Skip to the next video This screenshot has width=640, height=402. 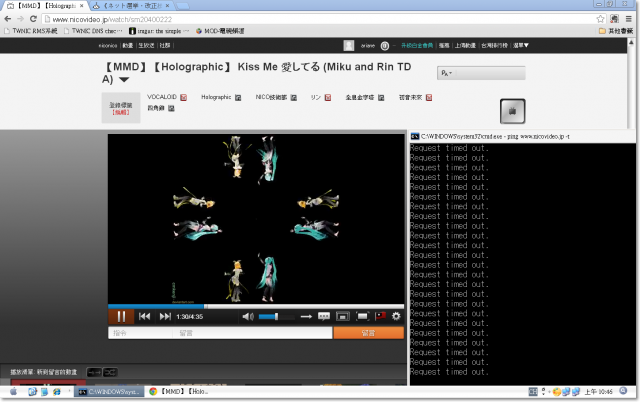click(165, 316)
